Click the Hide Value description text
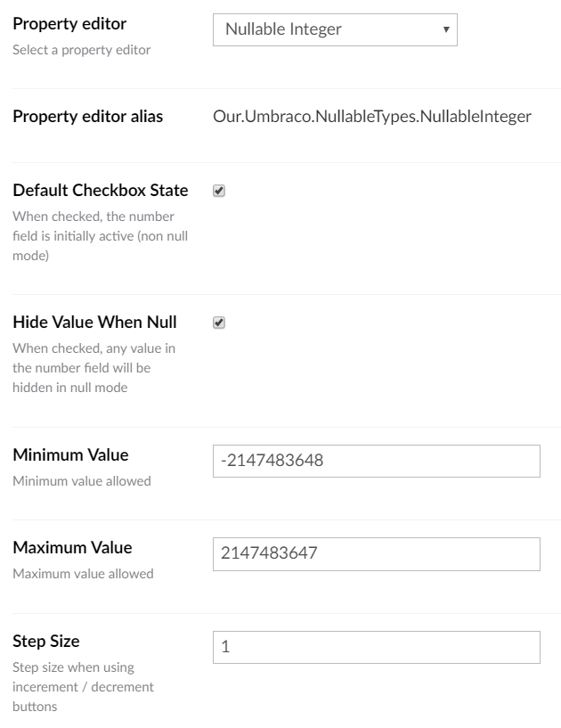 click(94, 368)
